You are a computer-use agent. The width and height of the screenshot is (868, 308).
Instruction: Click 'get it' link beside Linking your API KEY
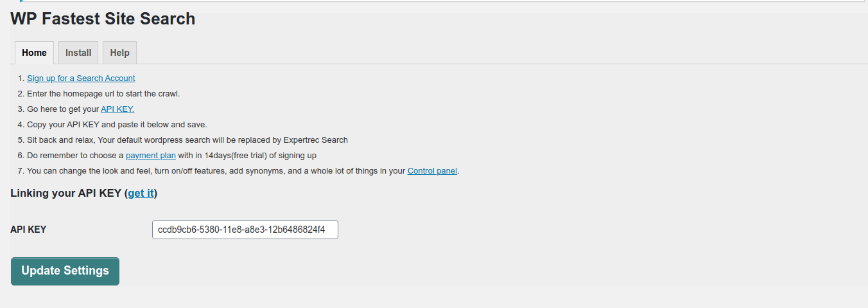coord(141,193)
